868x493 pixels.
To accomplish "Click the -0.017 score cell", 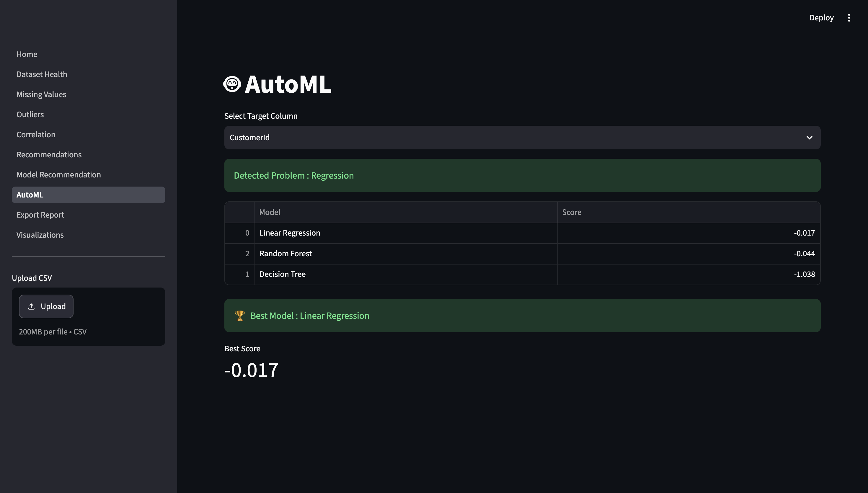I will (689, 233).
